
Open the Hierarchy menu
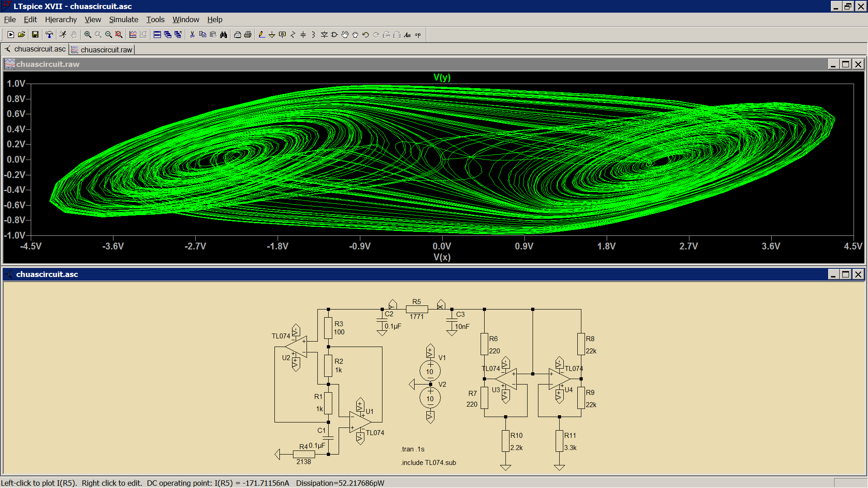(61, 19)
